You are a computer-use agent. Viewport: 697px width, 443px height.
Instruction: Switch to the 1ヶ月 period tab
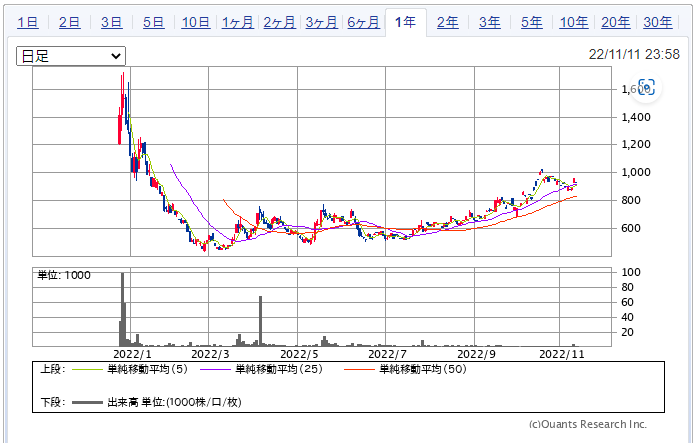pos(238,22)
